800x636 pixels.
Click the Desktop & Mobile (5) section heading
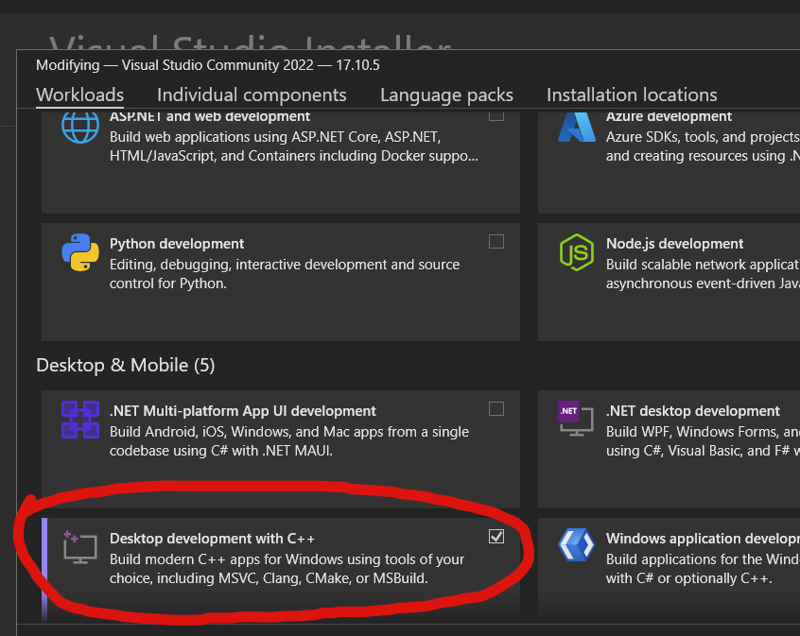pos(126,365)
